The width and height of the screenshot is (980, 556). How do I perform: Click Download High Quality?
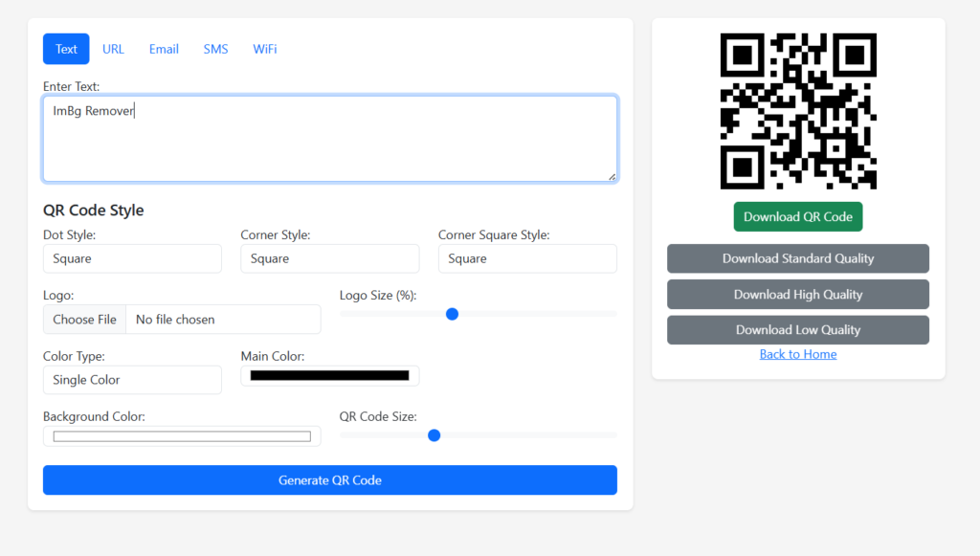pos(798,294)
